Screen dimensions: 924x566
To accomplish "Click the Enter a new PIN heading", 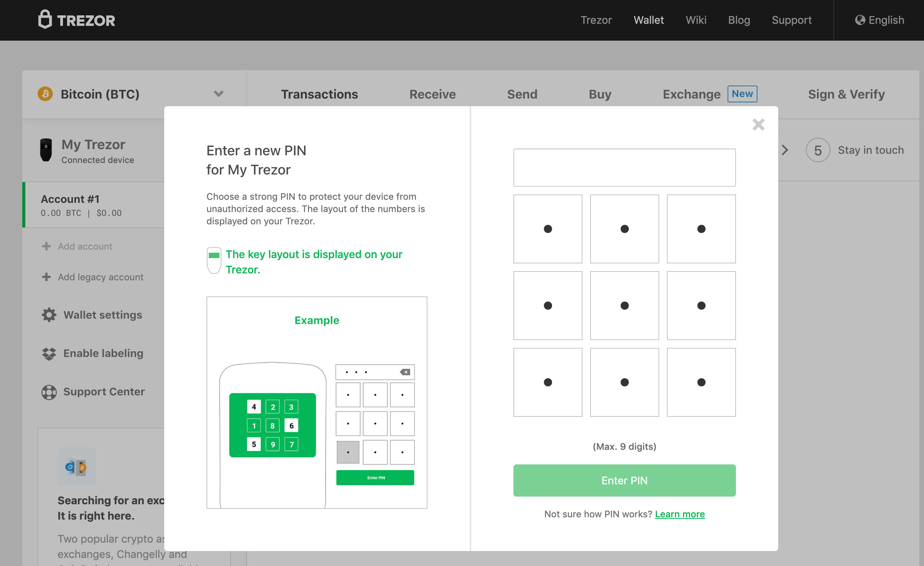I will (256, 160).
